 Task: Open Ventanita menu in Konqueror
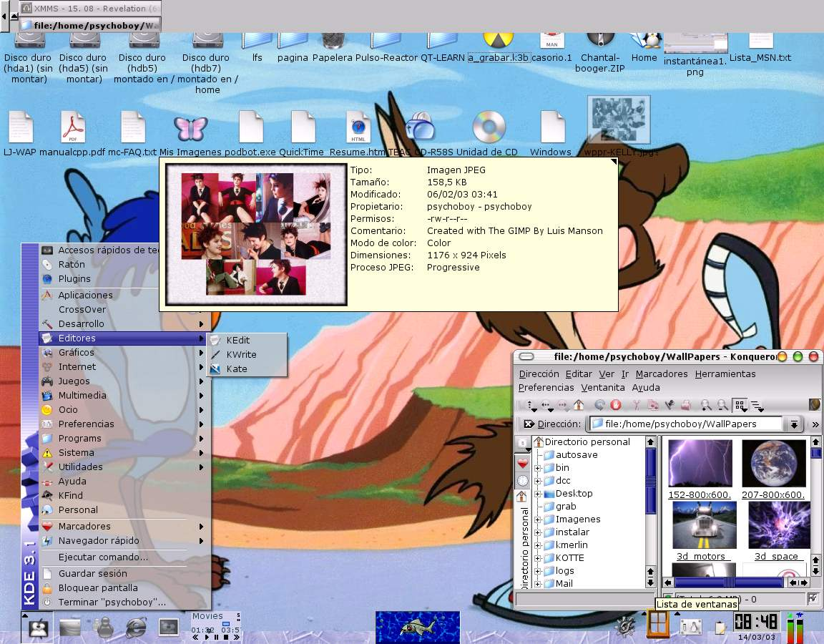coord(603,387)
